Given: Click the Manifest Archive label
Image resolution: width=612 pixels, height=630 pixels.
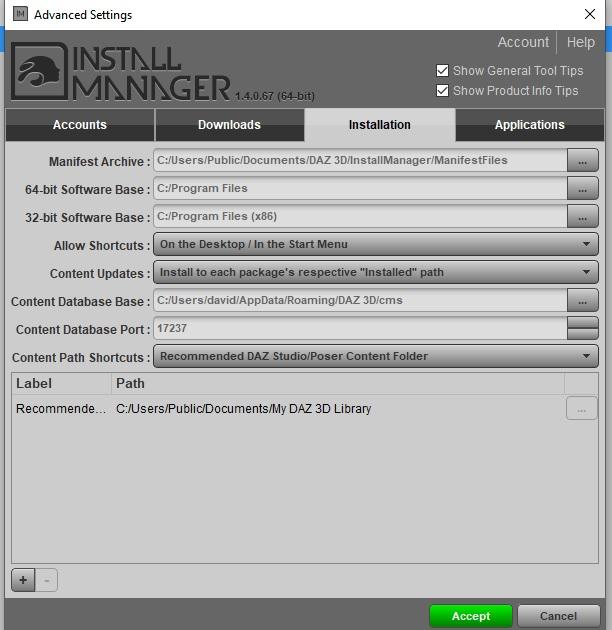Looking at the screenshot, I should point(100,162).
